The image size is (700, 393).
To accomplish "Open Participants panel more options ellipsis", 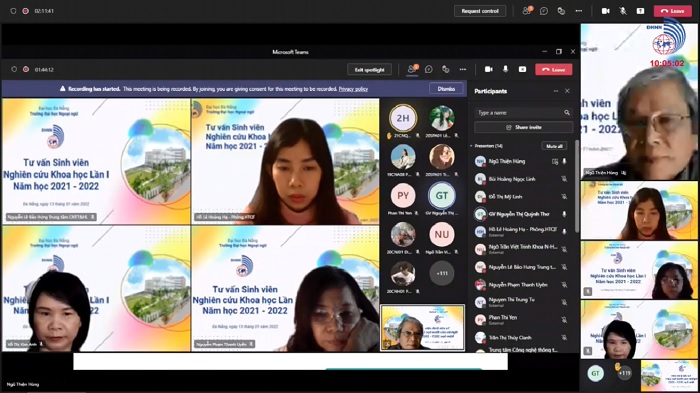I will [556, 91].
